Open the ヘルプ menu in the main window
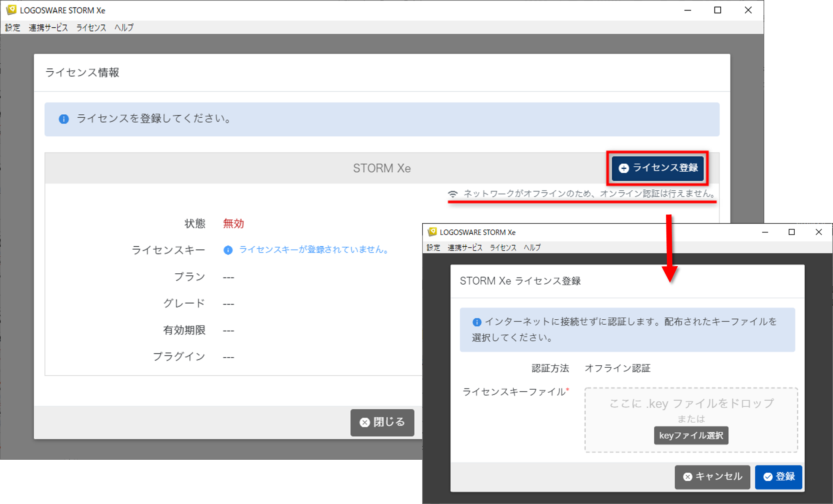Viewport: 833px width, 504px height. point(124,28)
